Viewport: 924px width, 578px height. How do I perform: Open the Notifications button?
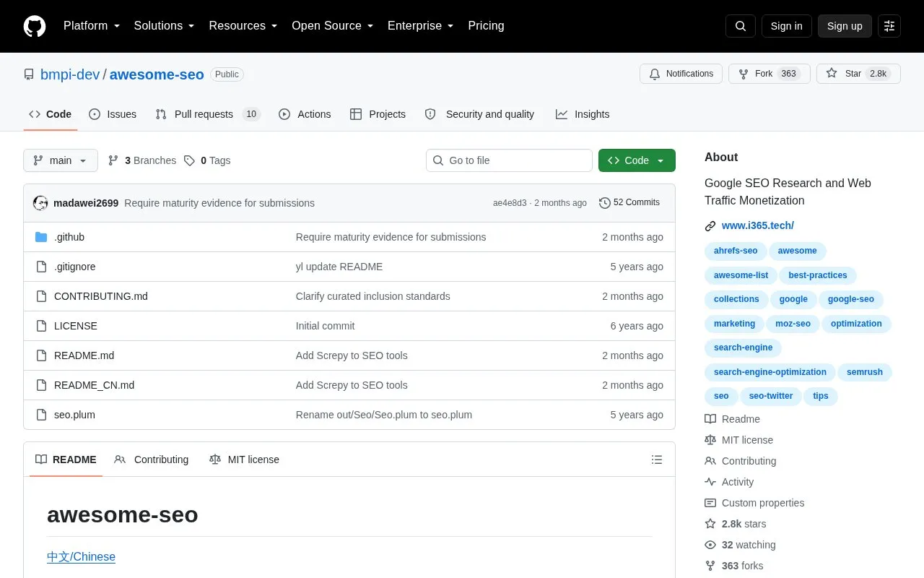pos(681,74)
